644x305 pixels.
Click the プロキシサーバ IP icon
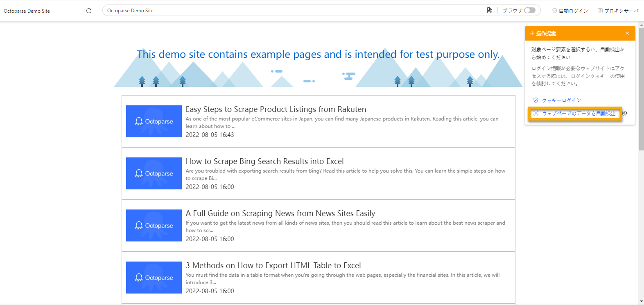click(x=600, y=11)
